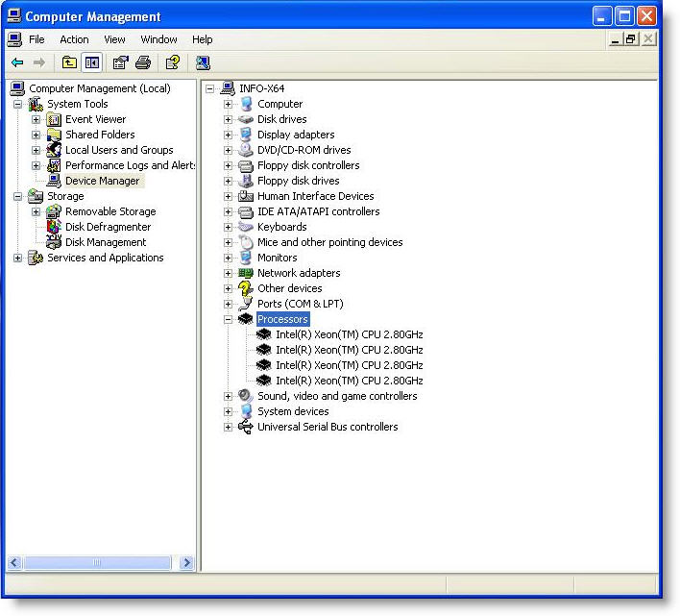Open the Window menu
Viewport: 680px width, 616px height.
[x=158, y=39]
